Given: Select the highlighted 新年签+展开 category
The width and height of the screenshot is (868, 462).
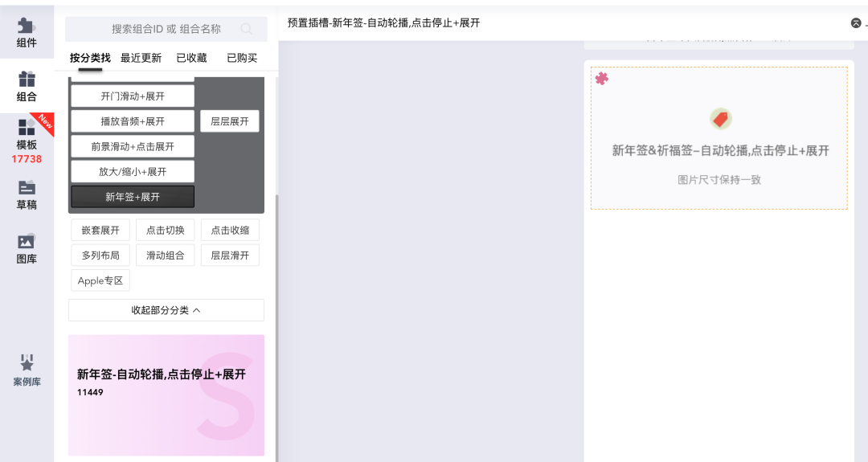Looking at the screenshot, I should coord(133,197).
